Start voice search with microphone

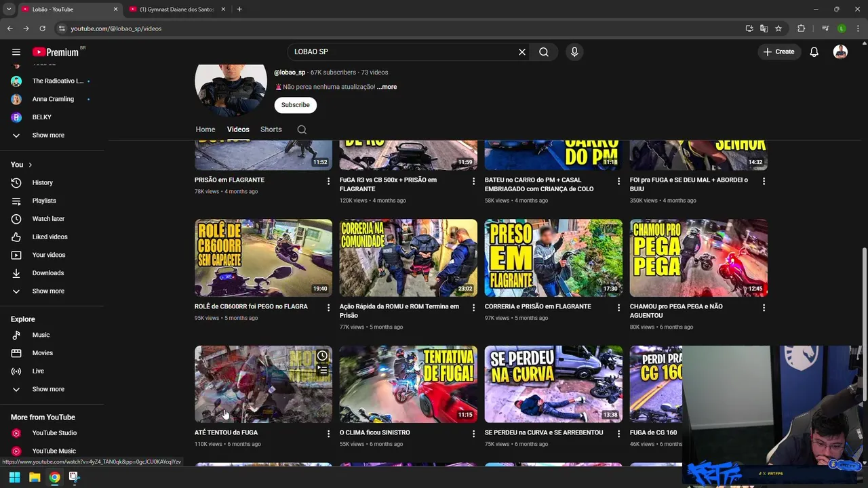(574, 52)
